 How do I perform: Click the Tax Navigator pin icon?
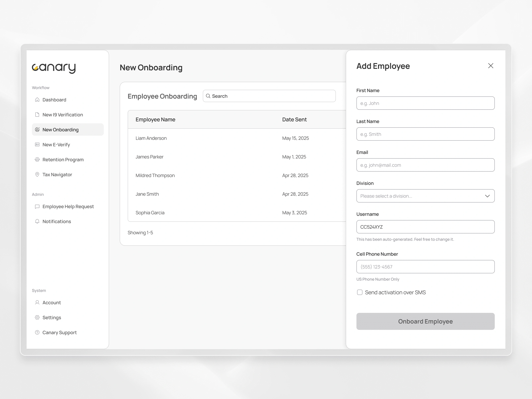pyautogui.click(x=37, y=174)
